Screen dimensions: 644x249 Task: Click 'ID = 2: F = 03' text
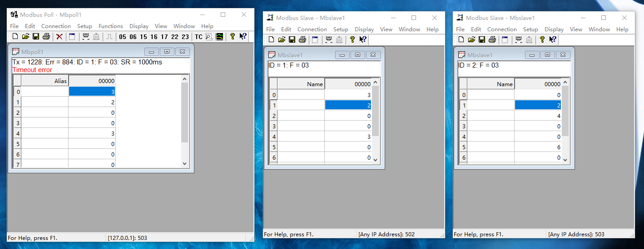pos(478,65)
